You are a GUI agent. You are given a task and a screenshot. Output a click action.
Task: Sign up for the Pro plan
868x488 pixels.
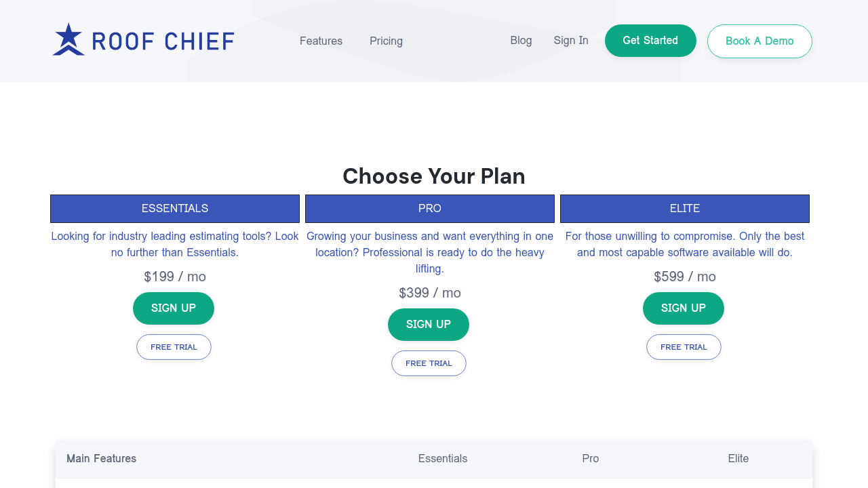[x=429, y=325]
